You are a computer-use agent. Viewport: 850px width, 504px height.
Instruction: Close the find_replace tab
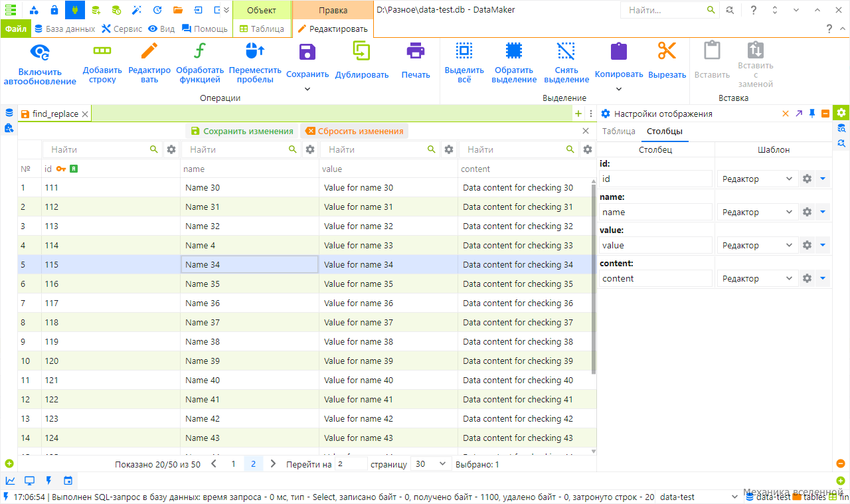pos(85,114)
